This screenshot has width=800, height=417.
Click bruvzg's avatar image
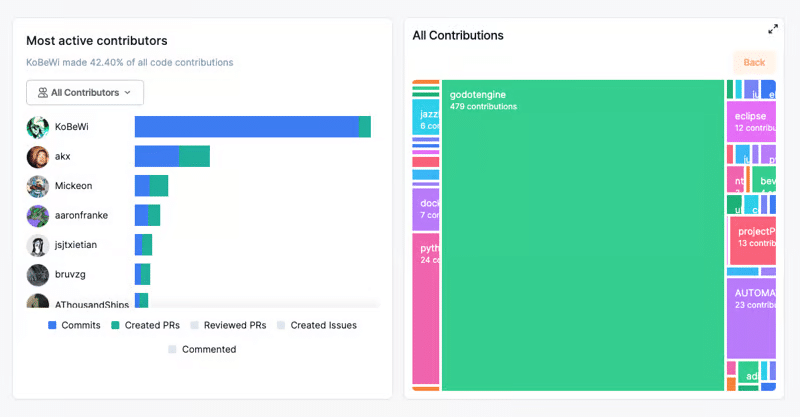pos(38,274)
